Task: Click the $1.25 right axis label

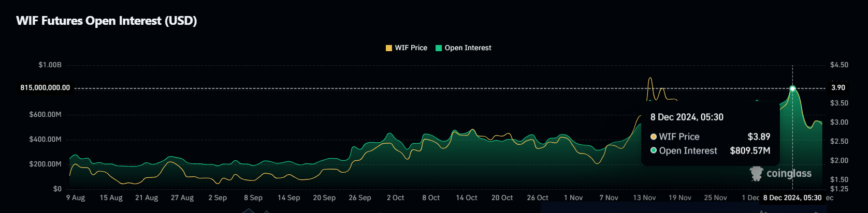Action: 839,189
